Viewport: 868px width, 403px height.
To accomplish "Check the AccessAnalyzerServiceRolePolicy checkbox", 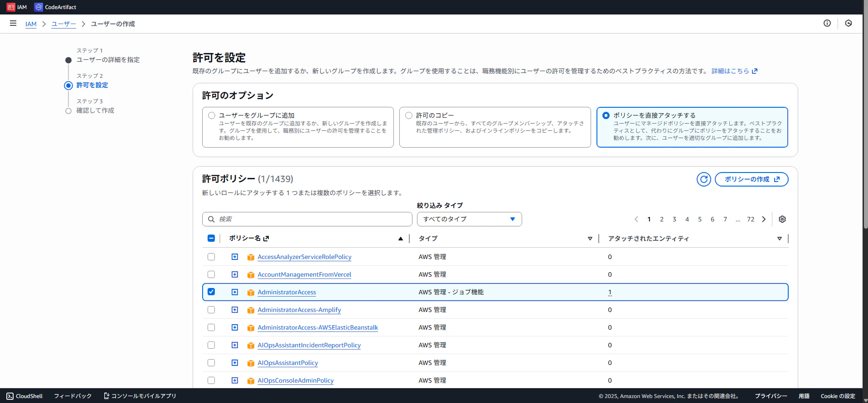I will (211, 257).
